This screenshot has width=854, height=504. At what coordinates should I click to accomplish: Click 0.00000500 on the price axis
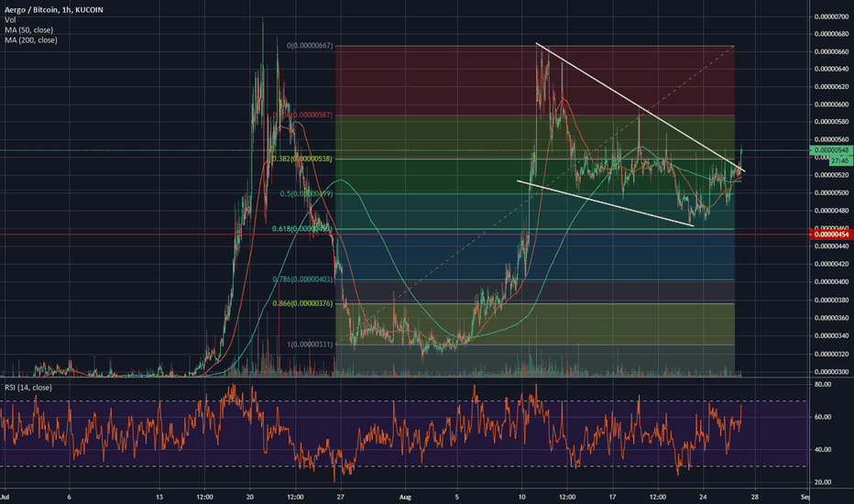(832, 192)
